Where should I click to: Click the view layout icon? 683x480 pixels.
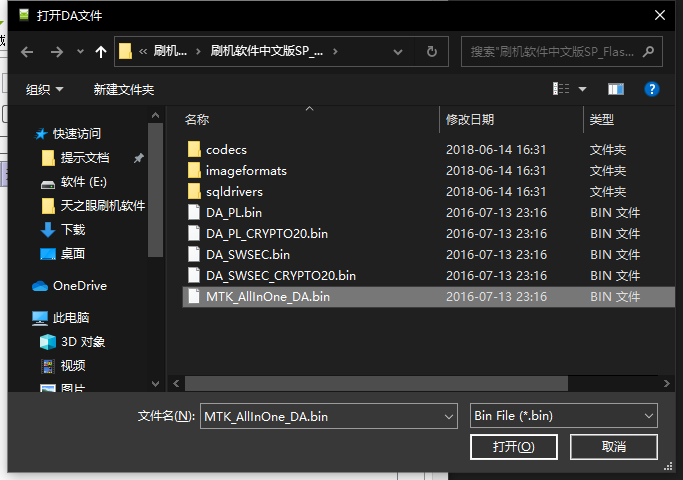(562, 89)
